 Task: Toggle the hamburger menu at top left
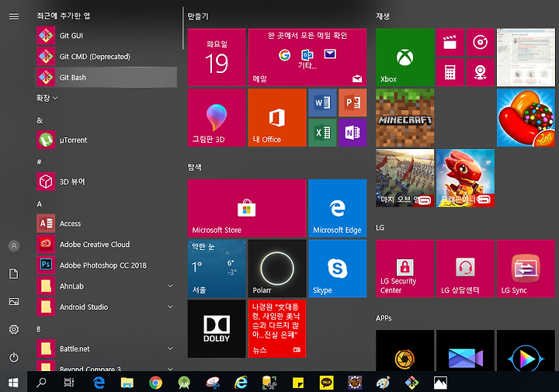[14, 16]
